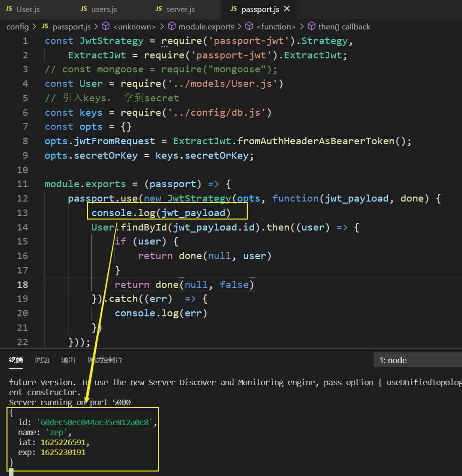Expand the chevron after config breadcrumb

point(34,27)
